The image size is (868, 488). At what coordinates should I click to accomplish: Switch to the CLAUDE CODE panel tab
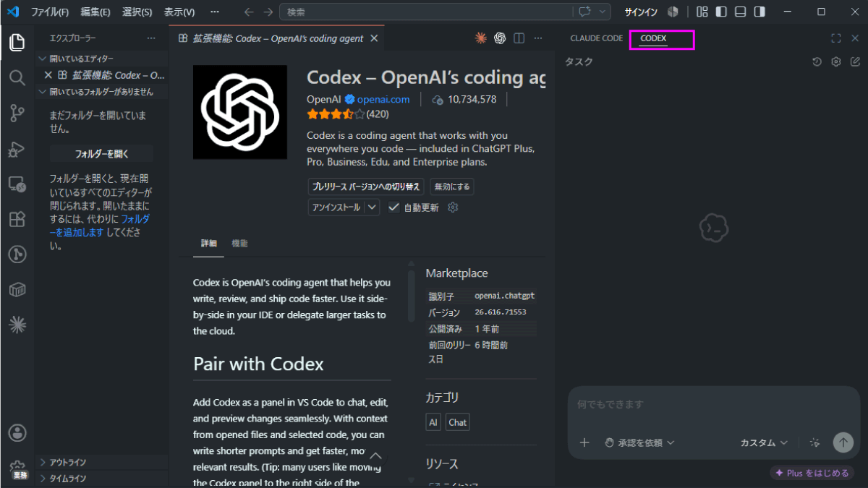596,38
